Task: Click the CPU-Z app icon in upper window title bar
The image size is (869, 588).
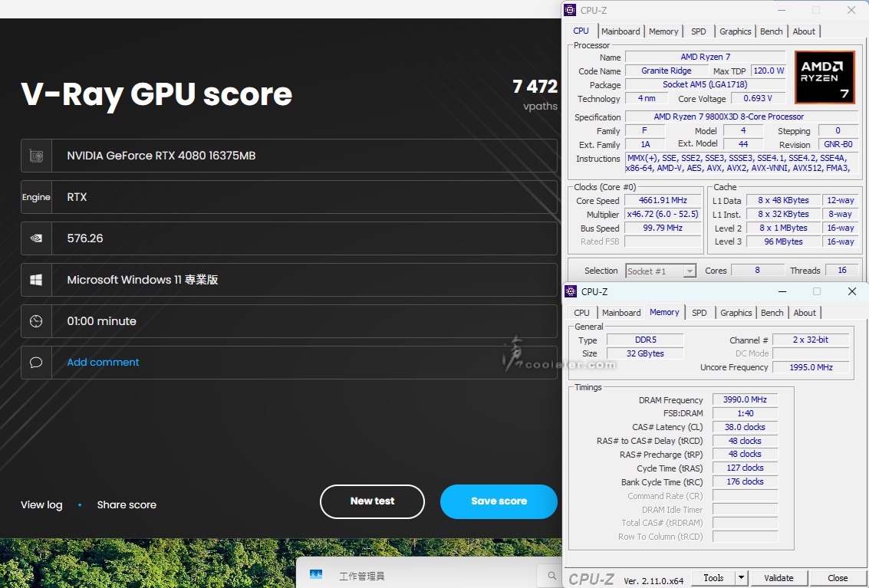Action: [x=570, y=10]
